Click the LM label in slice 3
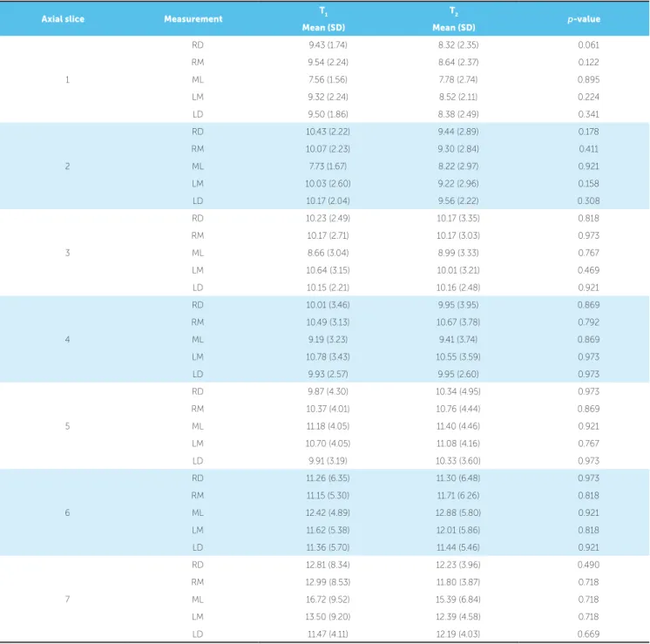Screen dimensions: 650x644 pos(197,270)
